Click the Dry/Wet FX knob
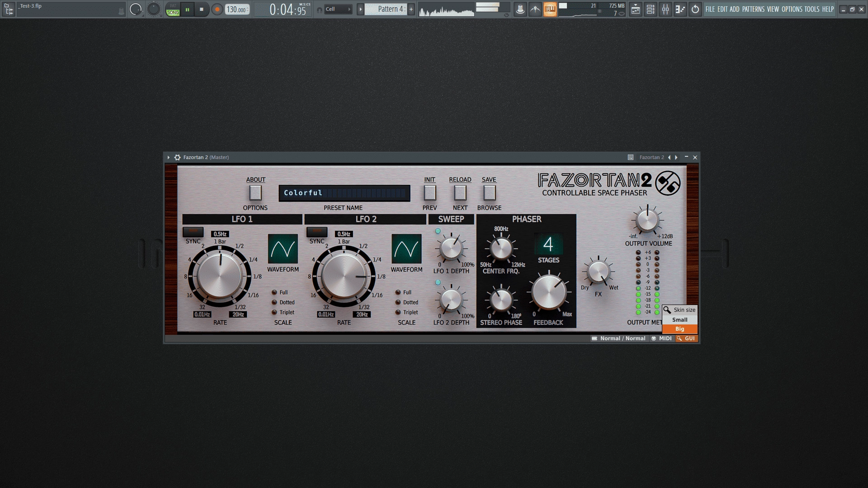The width and height of the screenshot is (868, 488). pos(598,272)
